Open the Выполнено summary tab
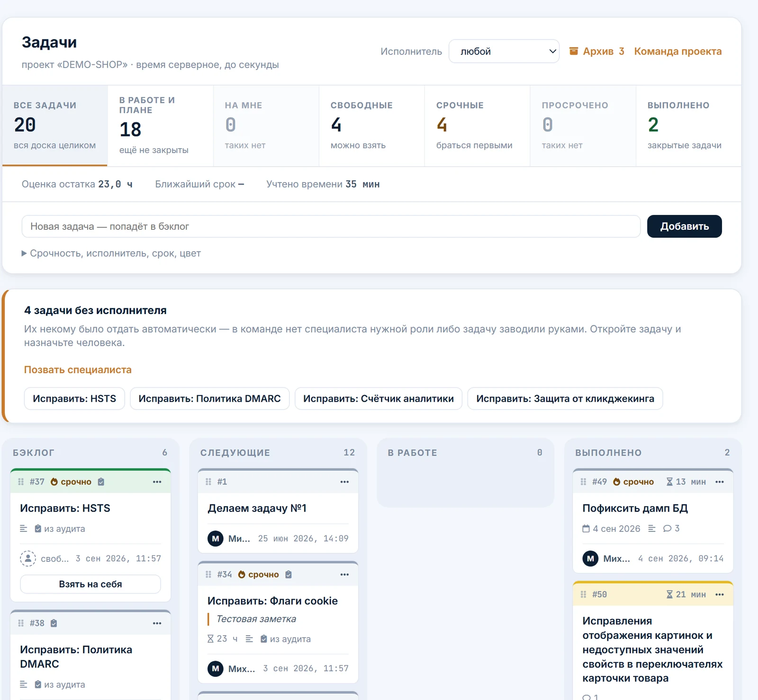758x700 pixels. click(x=689, y=126)
